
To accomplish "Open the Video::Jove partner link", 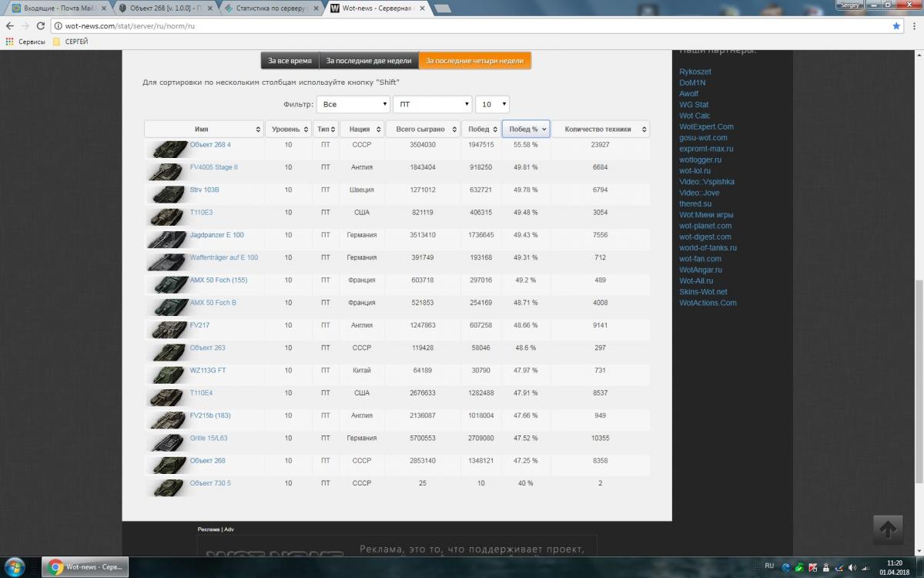I will 699,193.
